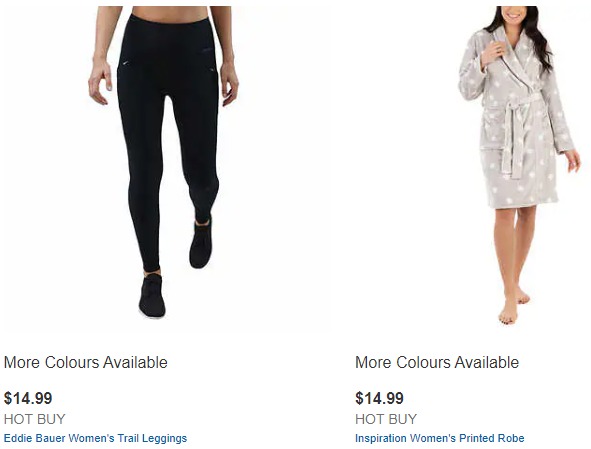Click the model's raised black sneaker
591x449 pixels.
pos(201,244)
